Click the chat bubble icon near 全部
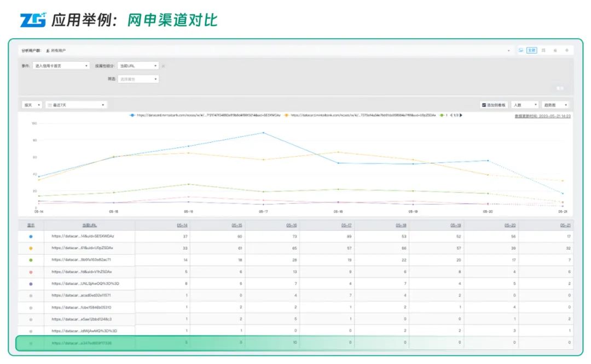591x364 pixels. pos(520,50)
